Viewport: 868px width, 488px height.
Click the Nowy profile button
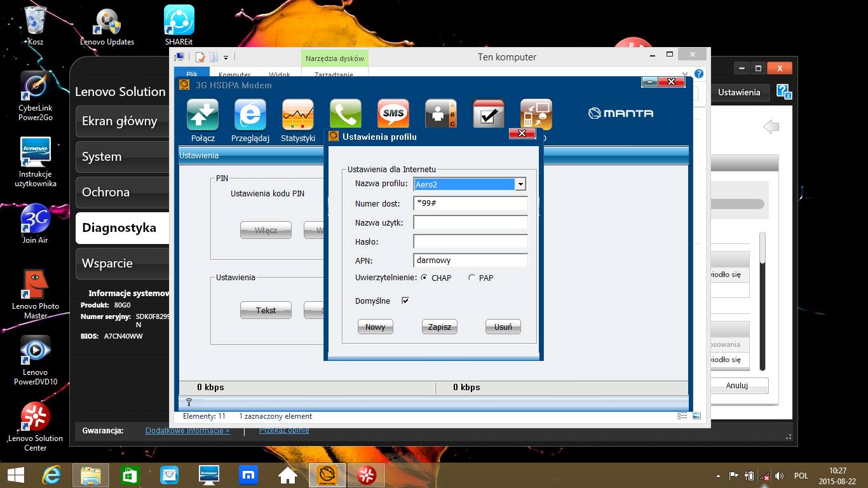[376, 327]
